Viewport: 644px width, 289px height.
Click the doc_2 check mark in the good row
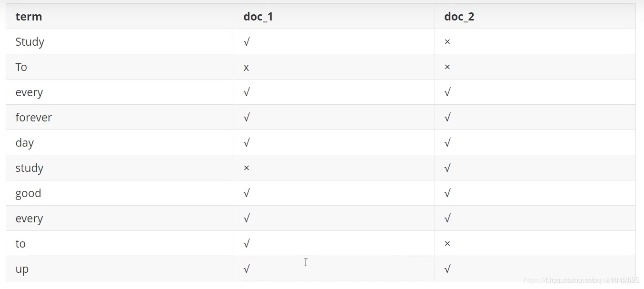447,193
